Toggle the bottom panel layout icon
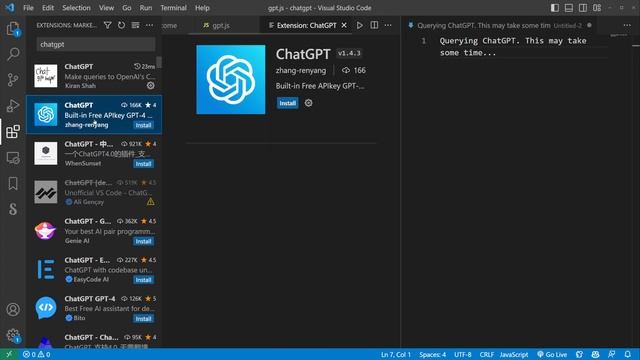Image resolution: width=640 pixels, height=360 pixels. tap(569, 8)
